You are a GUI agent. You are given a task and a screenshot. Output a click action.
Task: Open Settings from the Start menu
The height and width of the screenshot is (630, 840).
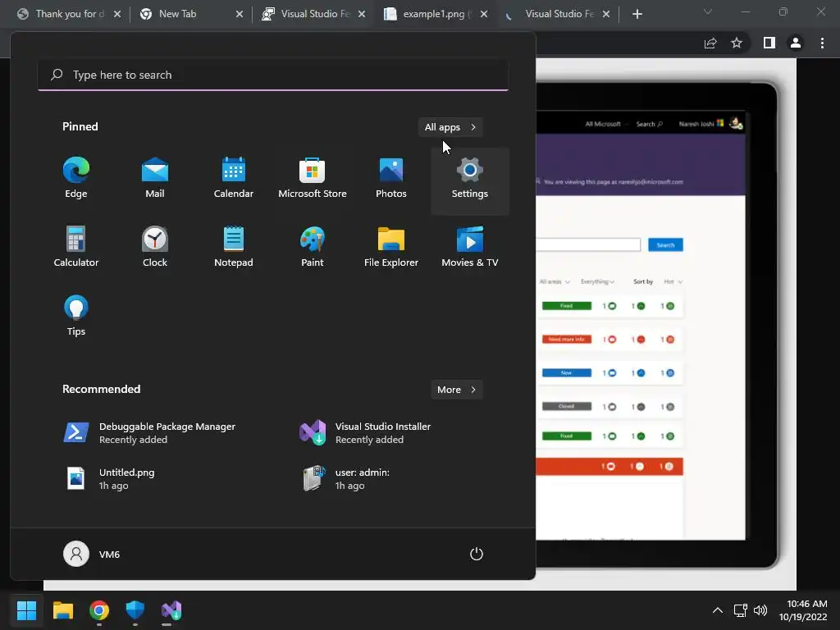tap(470, 180)
